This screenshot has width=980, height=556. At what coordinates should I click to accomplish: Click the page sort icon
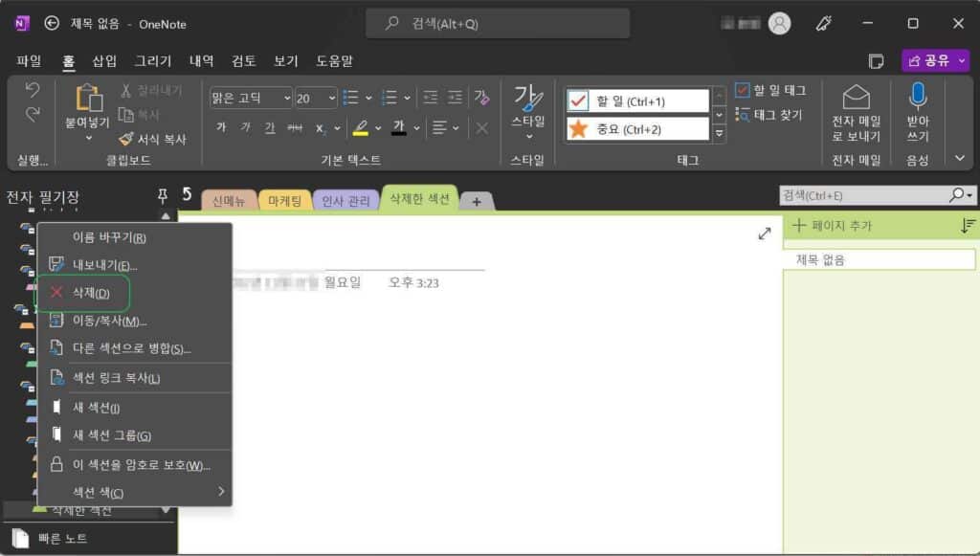click(968, 226)
